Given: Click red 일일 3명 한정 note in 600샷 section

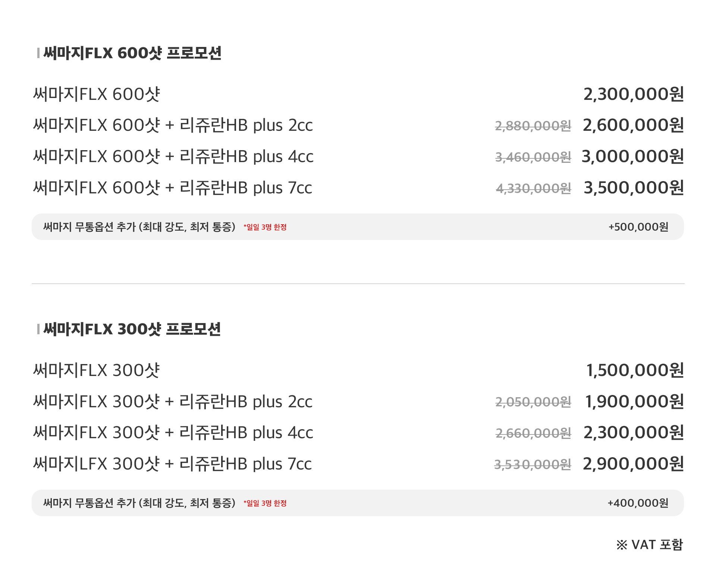Looking at the screenshot, I should [265, 227].
